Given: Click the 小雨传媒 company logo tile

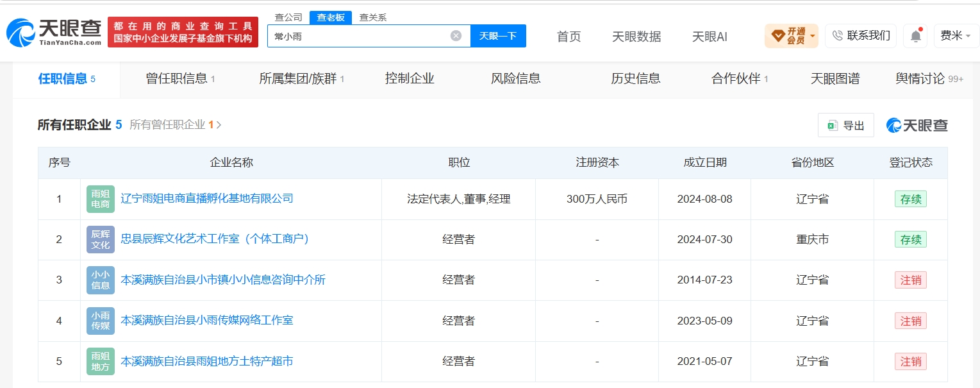Looking at the screenshot, I should [101, 320].
